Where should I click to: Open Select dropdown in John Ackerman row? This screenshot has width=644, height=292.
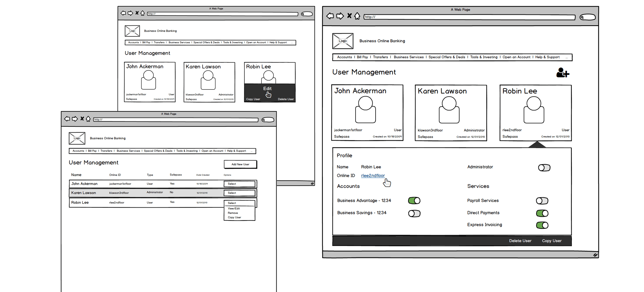click(x=240, y=184)
